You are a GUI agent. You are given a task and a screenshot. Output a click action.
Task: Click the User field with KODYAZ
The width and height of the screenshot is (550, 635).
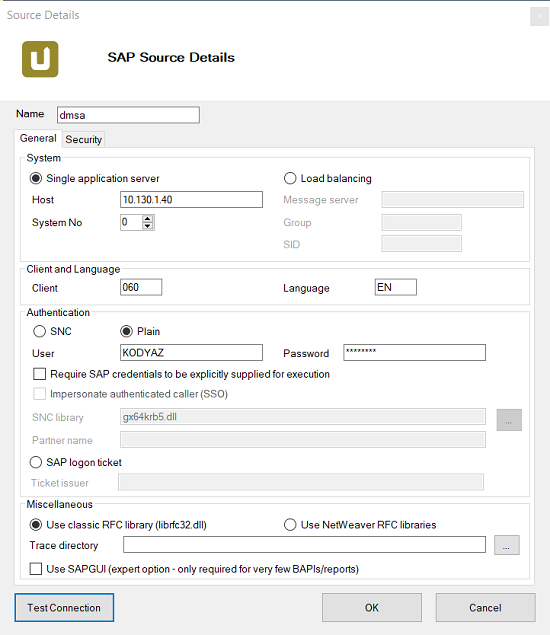[x=191, y=353]
